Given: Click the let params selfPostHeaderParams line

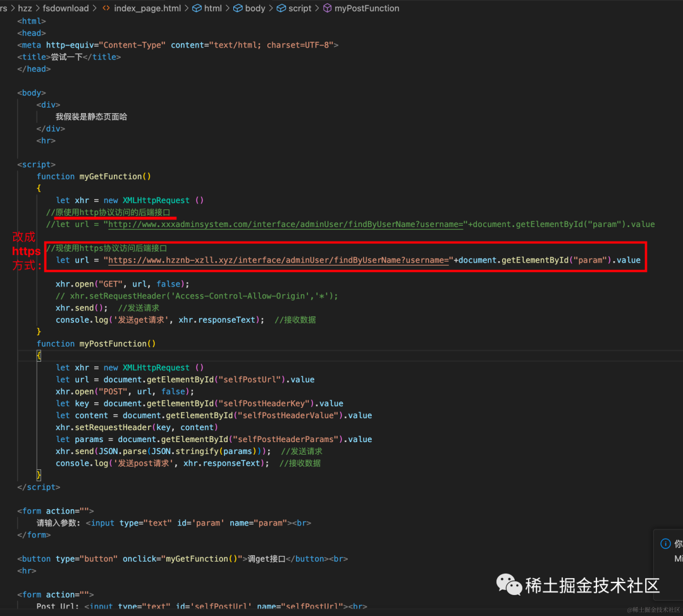Looking at the screenshot, I should click(x=214, y=439).
